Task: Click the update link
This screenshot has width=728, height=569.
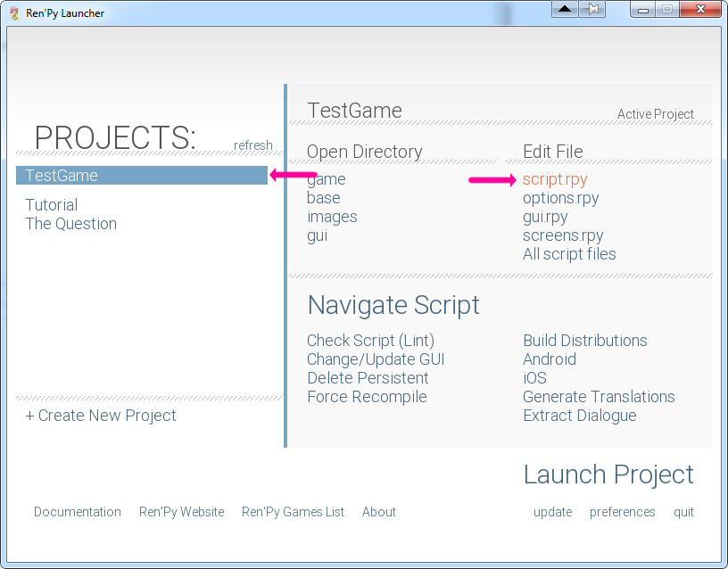Action: coord(552,512)
